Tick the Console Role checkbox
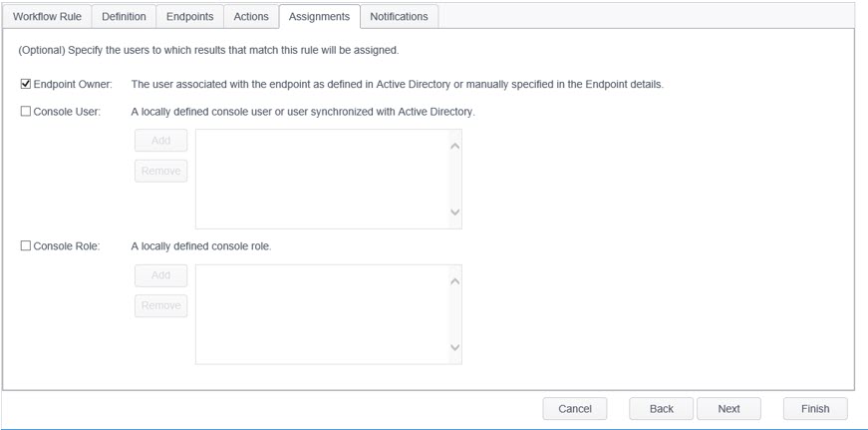 pyautogui.click(x=26, y=246)
